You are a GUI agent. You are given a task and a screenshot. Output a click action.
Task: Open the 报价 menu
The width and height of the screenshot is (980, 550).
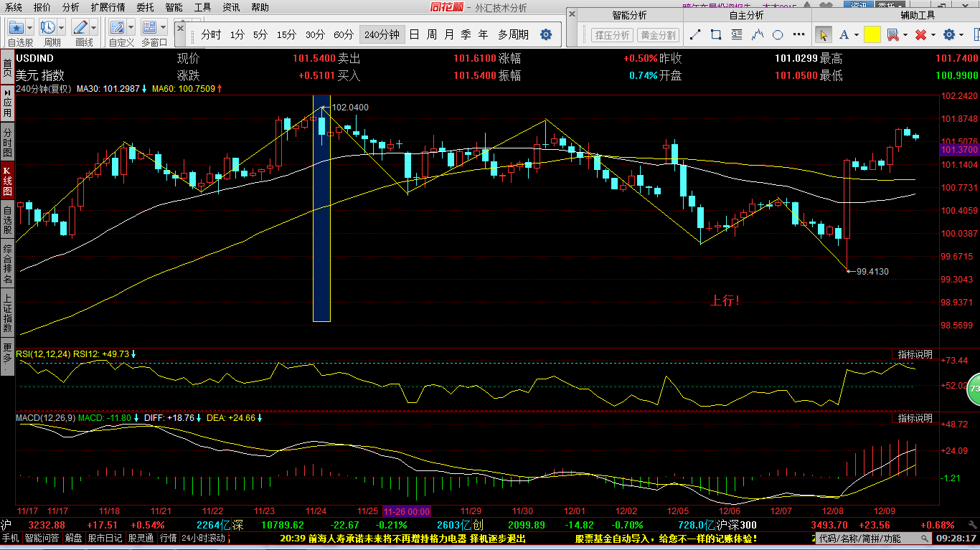pos(42,7)
